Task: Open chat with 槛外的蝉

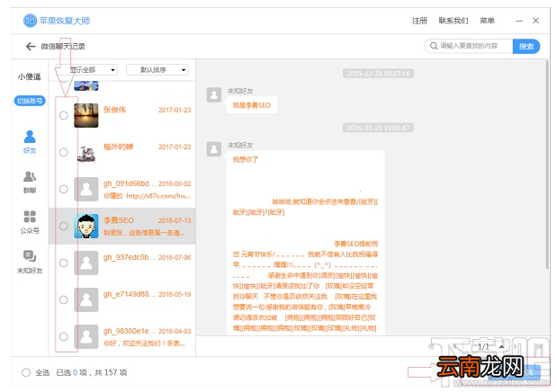Action: (122, 152)
